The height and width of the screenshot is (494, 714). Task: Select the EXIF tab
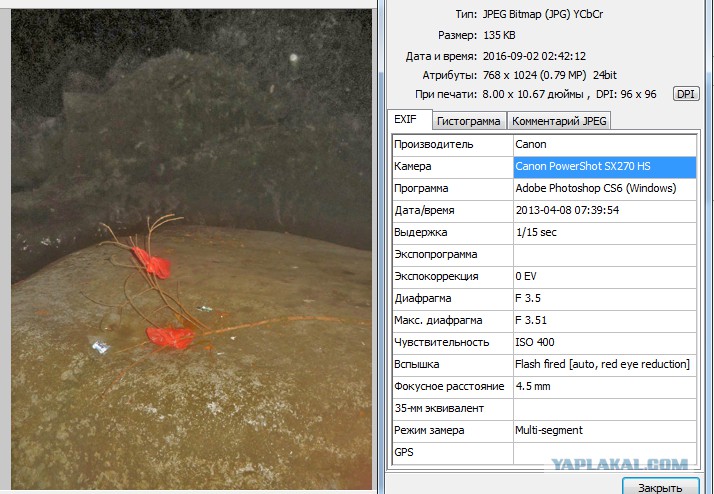coord(406,120)
